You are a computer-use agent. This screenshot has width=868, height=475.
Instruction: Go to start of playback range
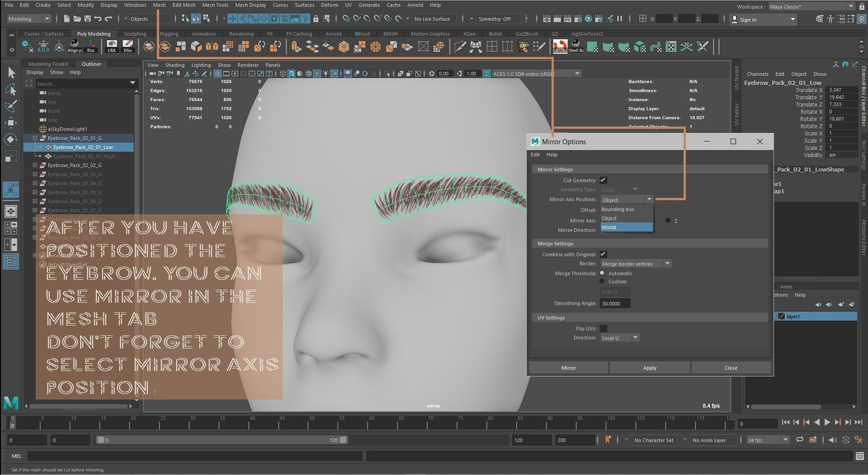(x=786, y=423)
